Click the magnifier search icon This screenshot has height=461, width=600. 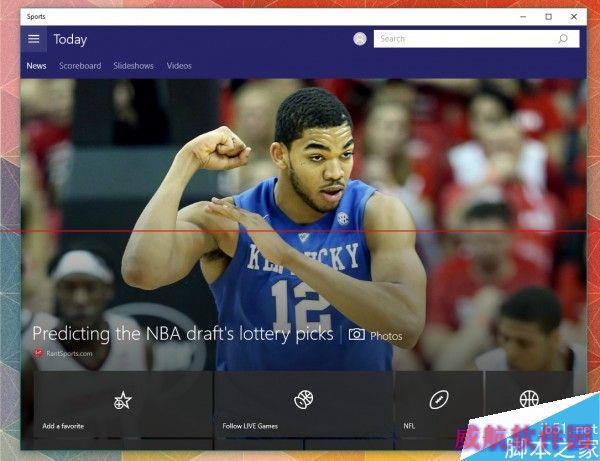pos(563,39)
